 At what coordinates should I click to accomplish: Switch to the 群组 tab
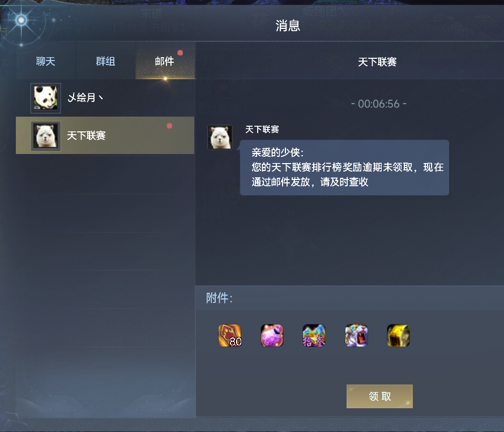(x=105, y=61)
